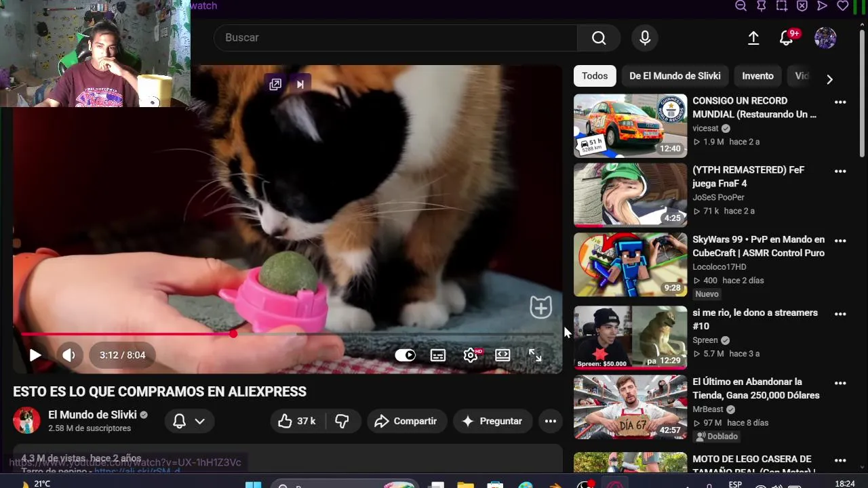
Task: Take a snapshot with the dashed-square icon
Action: coord(782,6)
